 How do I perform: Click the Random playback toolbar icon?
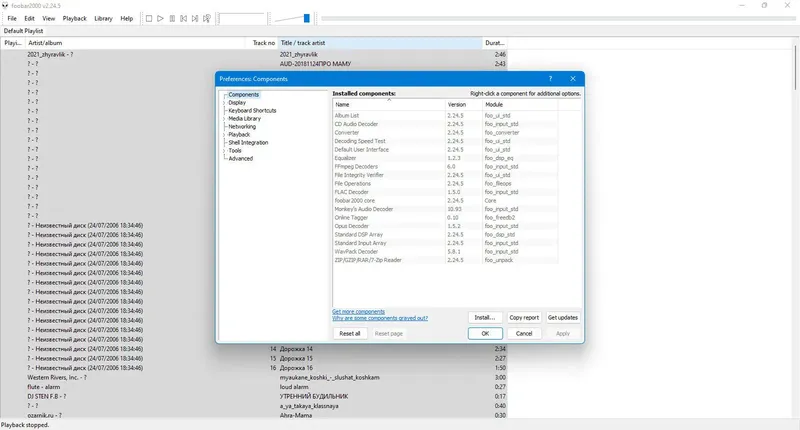[x=207, y=18]
